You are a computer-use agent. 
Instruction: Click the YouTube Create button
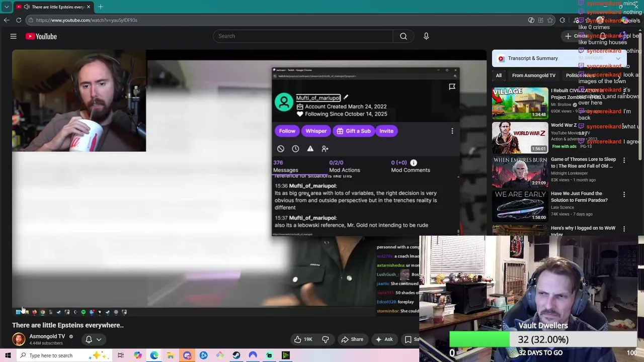coord(577,36)
